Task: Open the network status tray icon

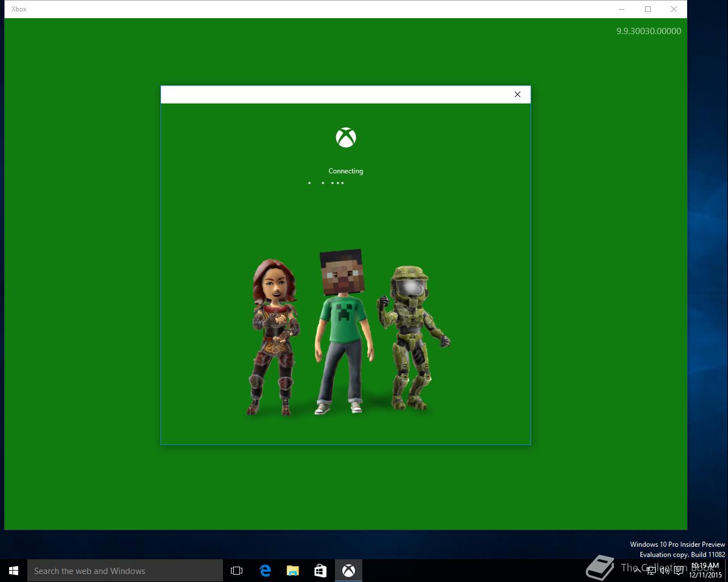Action: (652, 571)
